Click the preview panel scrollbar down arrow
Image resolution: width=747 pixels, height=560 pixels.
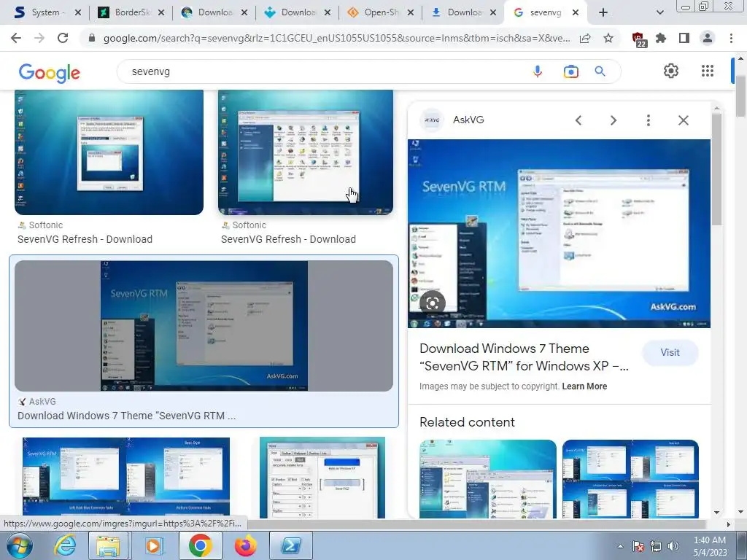(716, 513)
